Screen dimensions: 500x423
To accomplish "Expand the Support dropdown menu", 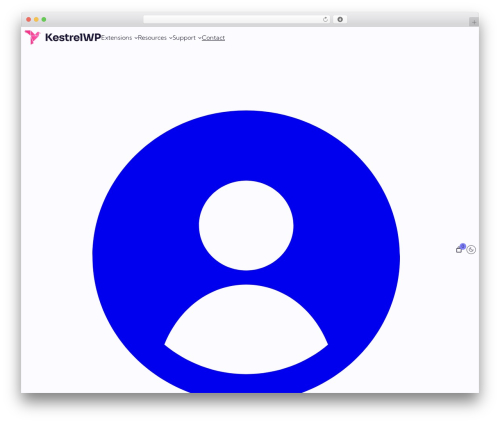I will (x=187, y=38).
